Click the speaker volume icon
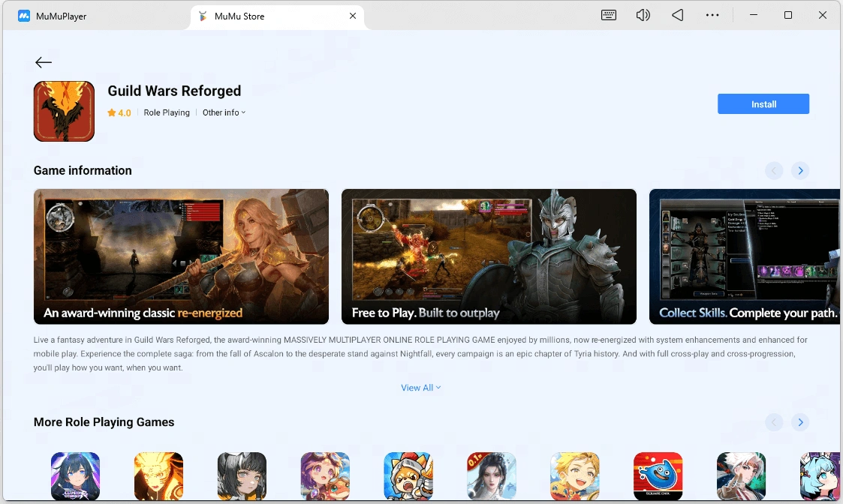Viewport: 843px width, 504px height. [x=643, y=15]
